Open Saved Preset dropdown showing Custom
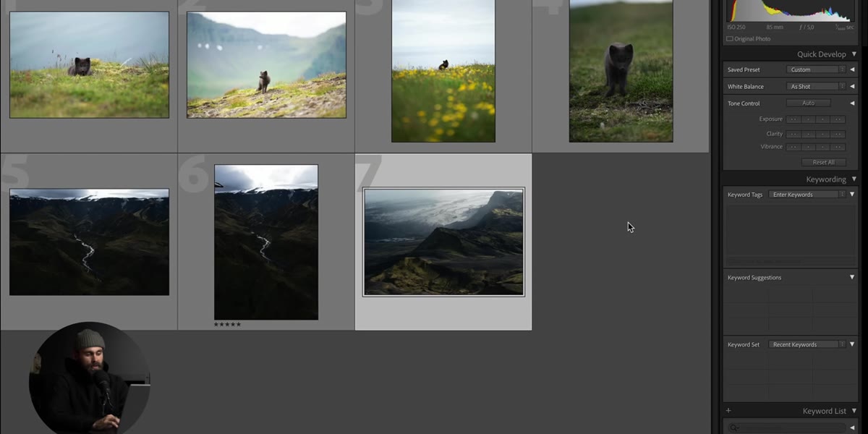868x434 pixels. click(816, 69)
